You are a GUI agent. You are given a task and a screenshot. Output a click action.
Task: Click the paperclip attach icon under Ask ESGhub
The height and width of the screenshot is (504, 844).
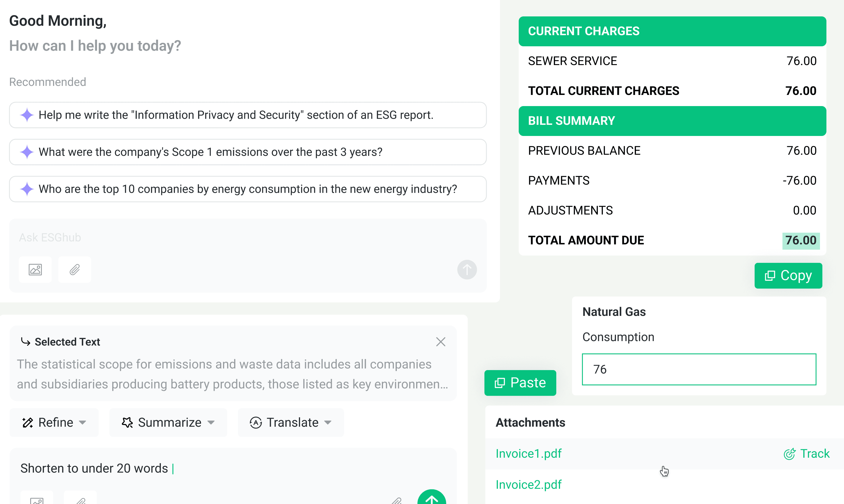pos(74,270)
